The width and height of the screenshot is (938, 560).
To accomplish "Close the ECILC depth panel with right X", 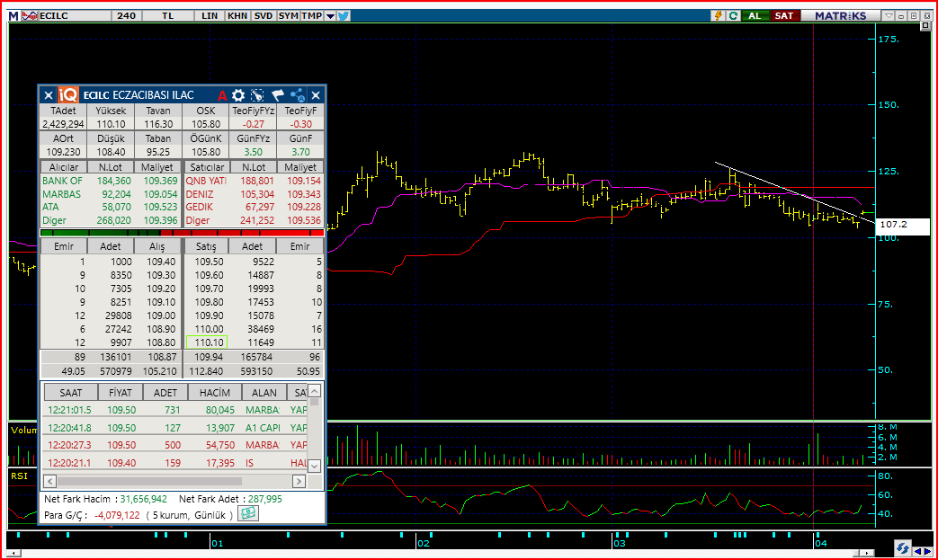I will pos(316,95).
